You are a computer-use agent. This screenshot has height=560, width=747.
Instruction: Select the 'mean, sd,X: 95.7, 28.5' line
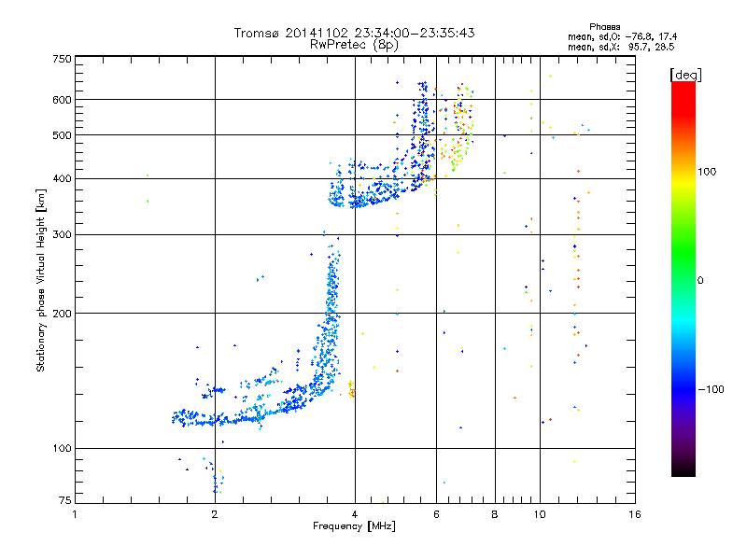point(621,47)
